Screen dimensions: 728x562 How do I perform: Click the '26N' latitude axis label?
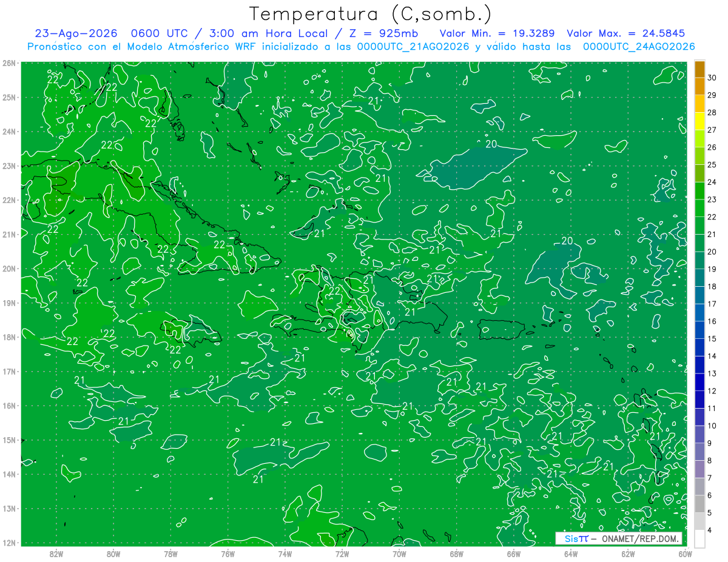[8, 63]
